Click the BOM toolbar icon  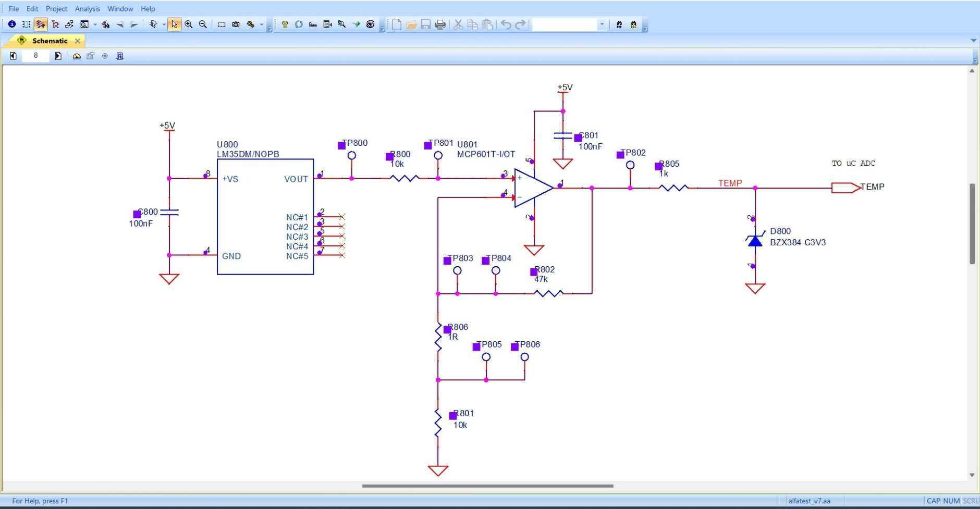(313, 24)
